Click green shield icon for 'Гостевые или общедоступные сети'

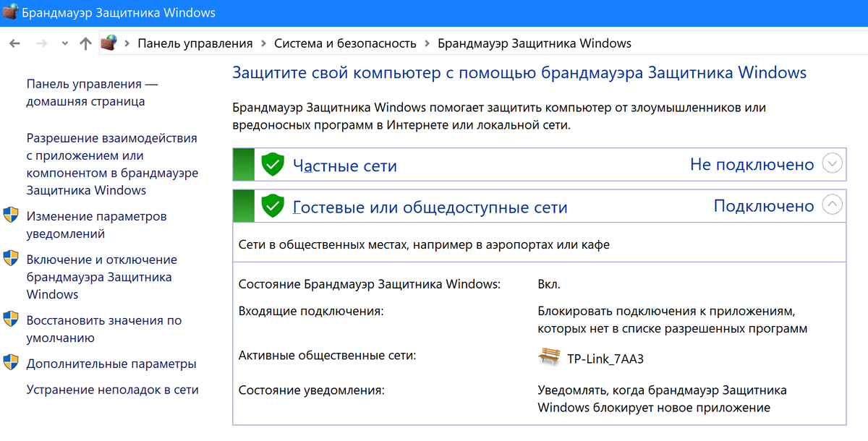click(x=272, y=206)
